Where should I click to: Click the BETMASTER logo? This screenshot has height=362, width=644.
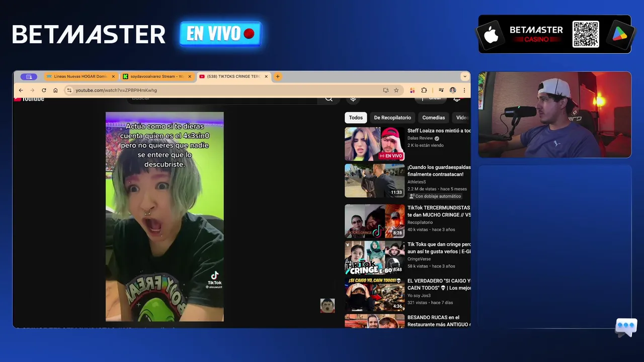pos(89,34)
